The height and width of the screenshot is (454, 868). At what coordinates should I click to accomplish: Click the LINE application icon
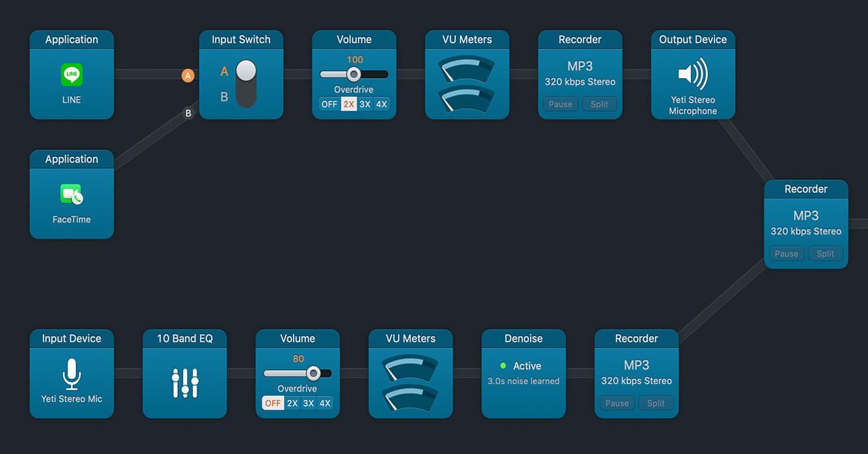[x=72, y=75]
